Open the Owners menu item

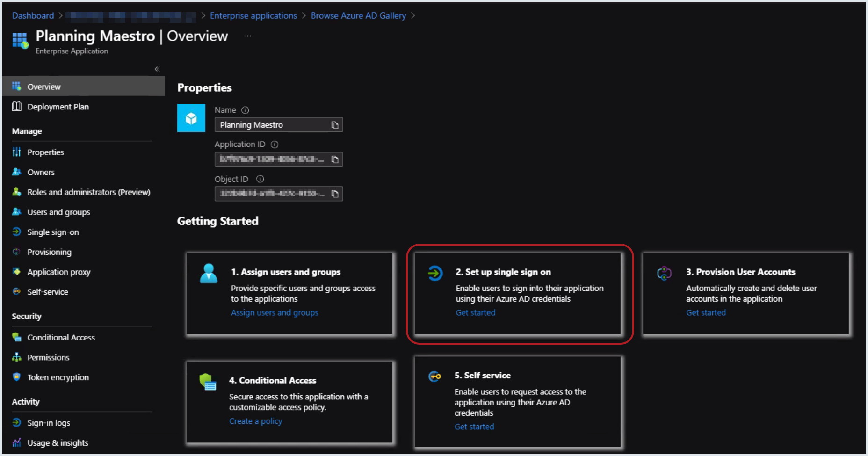click(41, 172)
